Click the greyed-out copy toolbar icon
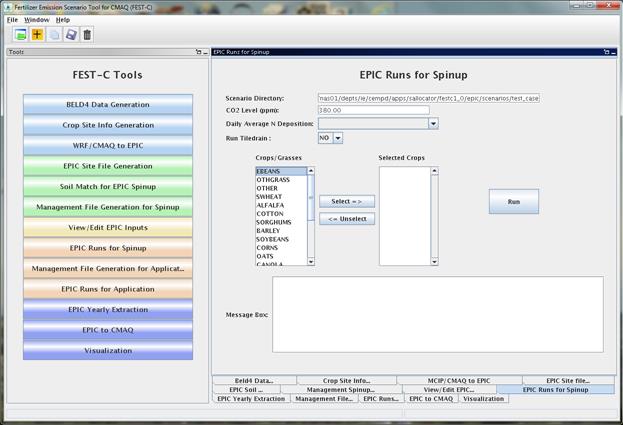This screenshot has width=623, height=425. pos(54,35)
